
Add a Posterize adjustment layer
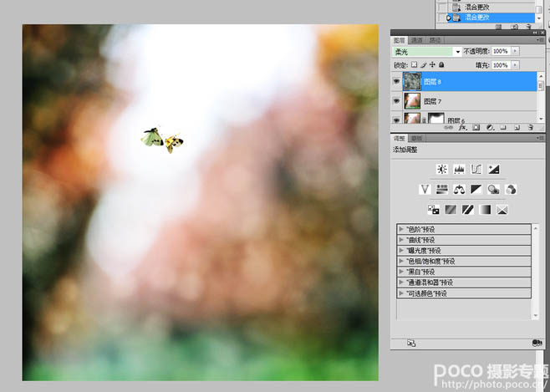[x=451, y=210]
